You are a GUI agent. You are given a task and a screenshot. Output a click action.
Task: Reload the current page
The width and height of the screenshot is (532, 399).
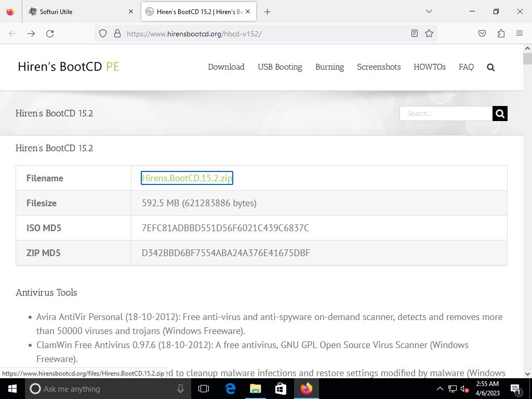coord(50,33)
